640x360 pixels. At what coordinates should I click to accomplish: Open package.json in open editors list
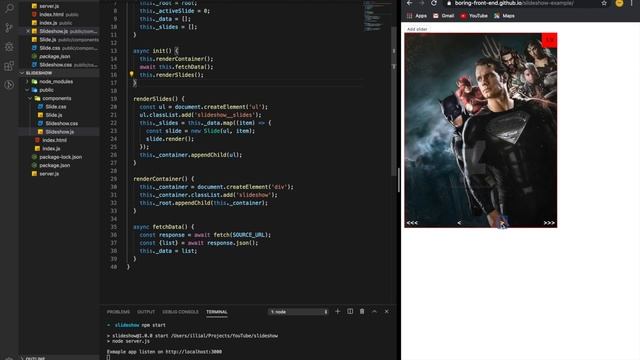coord(55,56)
